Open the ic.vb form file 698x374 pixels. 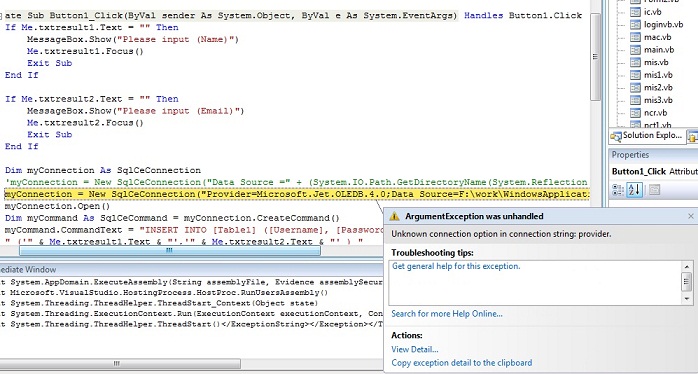(653, 12)
